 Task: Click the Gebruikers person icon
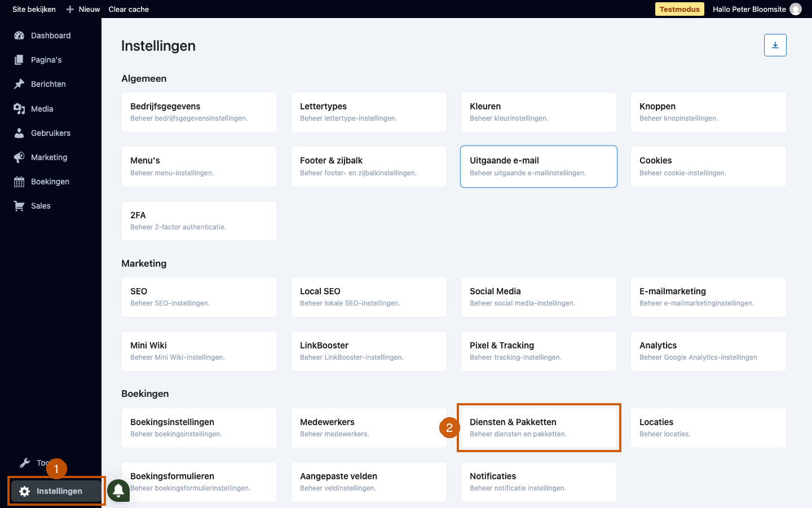[19, 133]
